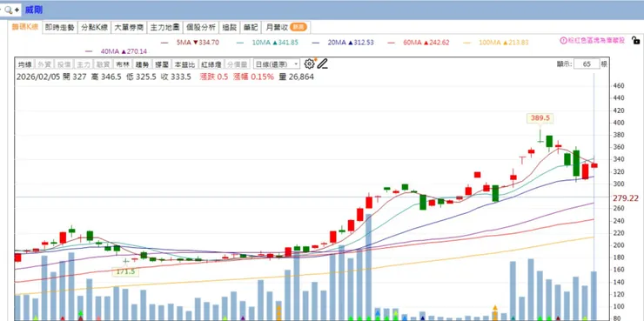The width and height of the screenshot is (644, 321).
Task: Click the 量 26,864 volume readout
Action: tap(296, 77)
